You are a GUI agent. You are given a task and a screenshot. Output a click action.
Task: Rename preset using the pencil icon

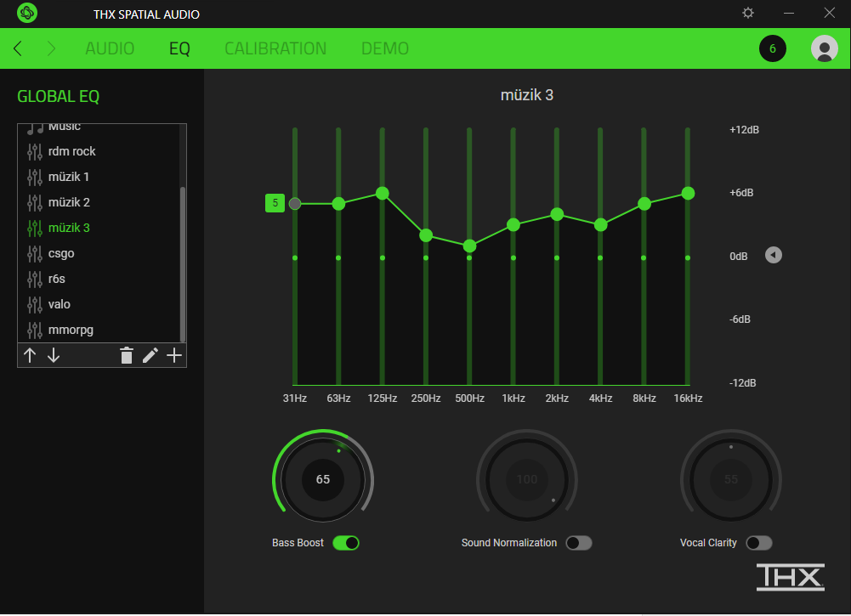(150, 355)
